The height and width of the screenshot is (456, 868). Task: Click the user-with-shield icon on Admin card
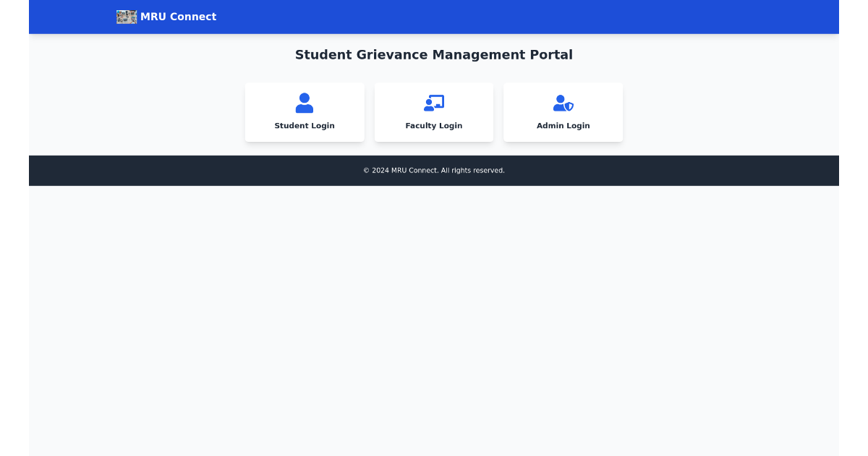click(563, 103)
